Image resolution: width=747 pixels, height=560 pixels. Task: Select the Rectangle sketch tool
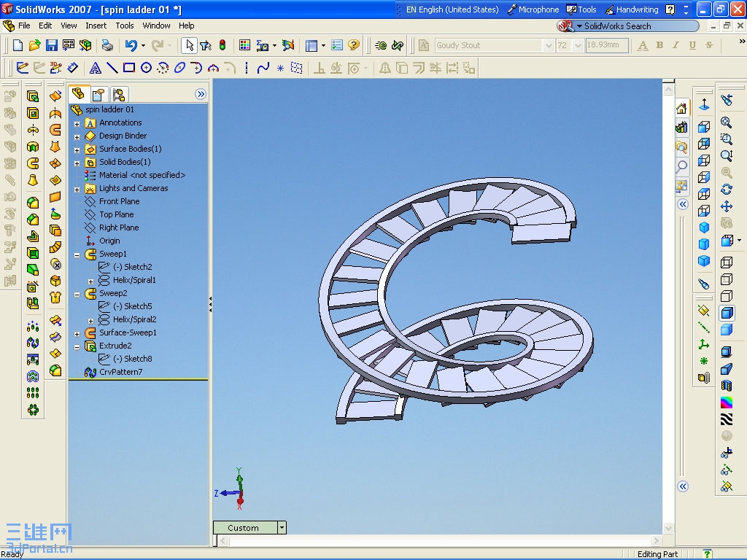(129, 68)
